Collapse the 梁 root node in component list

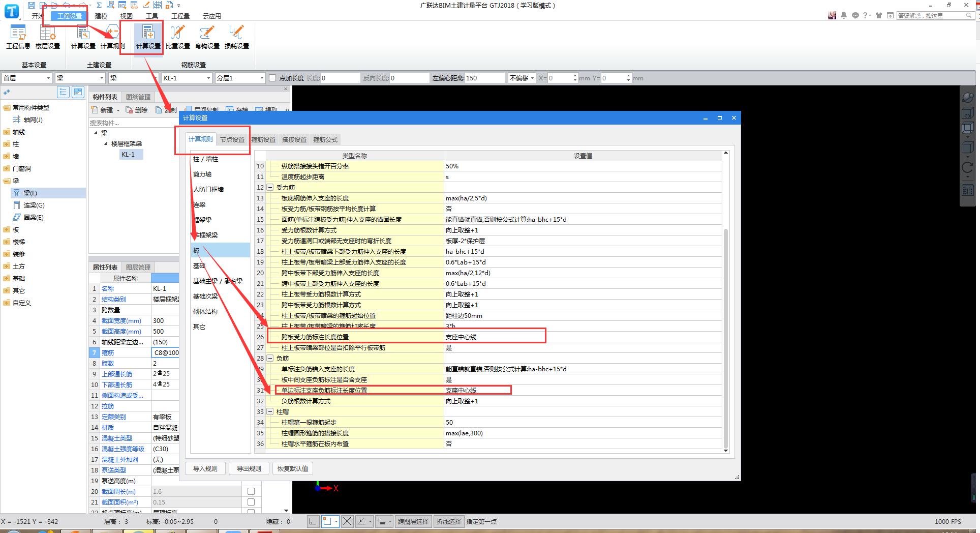[x=95, y=133]
